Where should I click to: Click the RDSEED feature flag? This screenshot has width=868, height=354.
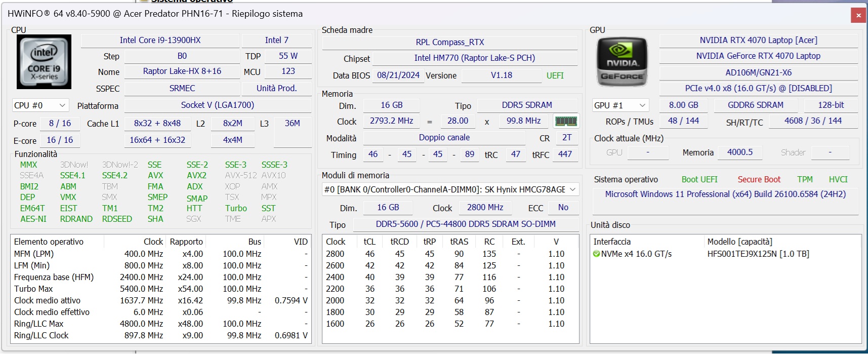pos(117,219)
